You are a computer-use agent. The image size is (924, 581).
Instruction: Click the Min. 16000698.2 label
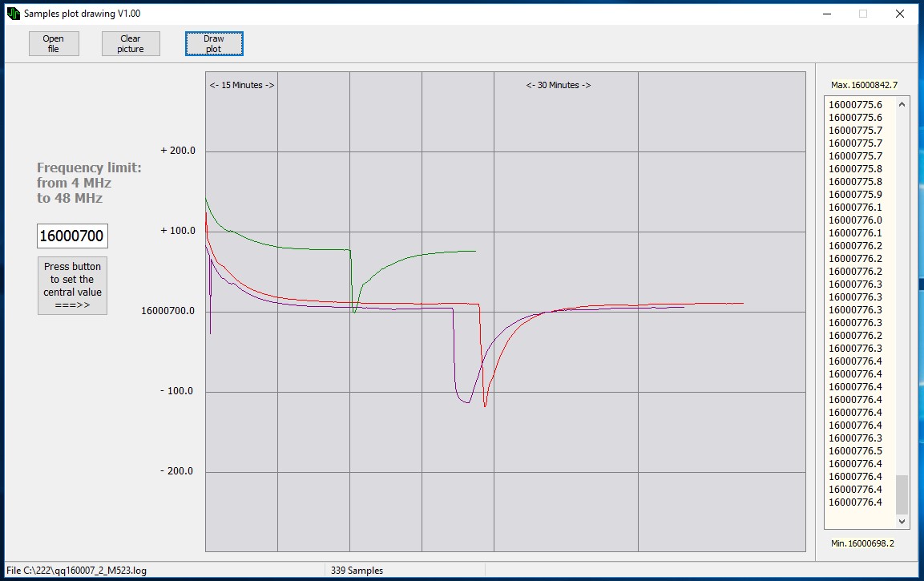pos(862,543)
